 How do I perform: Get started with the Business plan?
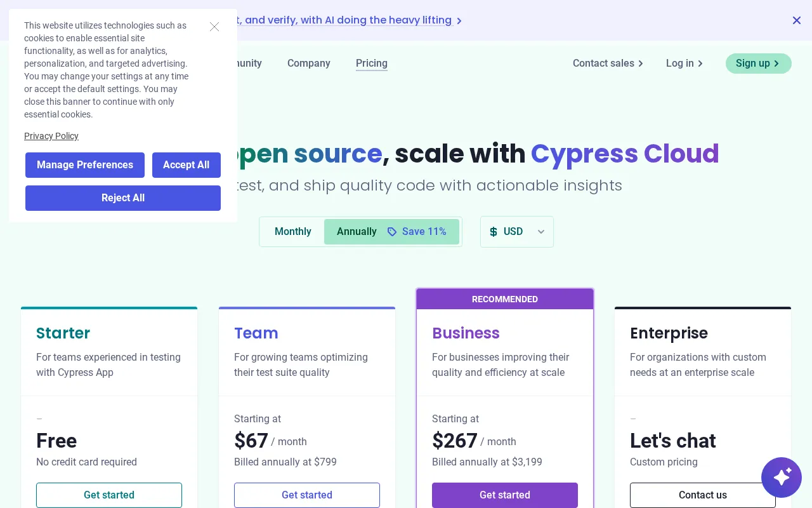click(x=505, y=495)
